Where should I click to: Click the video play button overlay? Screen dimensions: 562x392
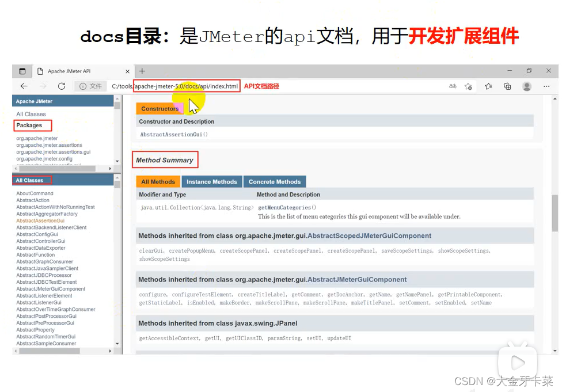point(518,363)
